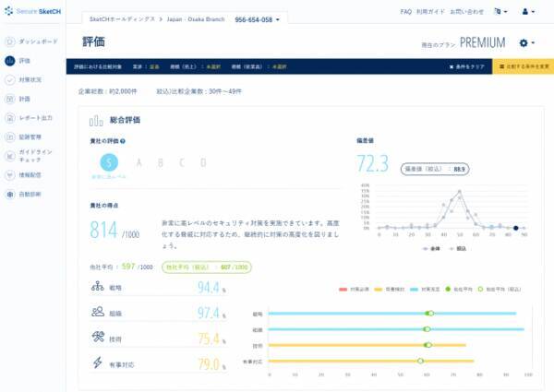
Task: Click the help icon beside 貴社の評価
Action: coord(123,141)
